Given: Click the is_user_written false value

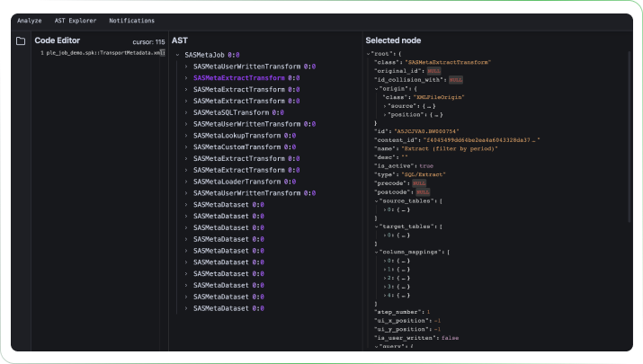Looking at the screenshot, I should (451, 338).
